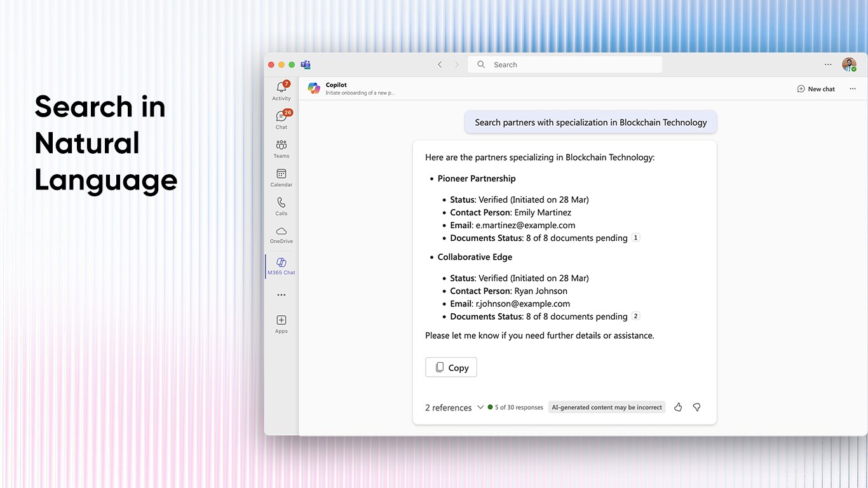Viewport: 868px width, 488px height.
Task: Click r.johnson@example.com email text
Action: click(x=523, y=304)
